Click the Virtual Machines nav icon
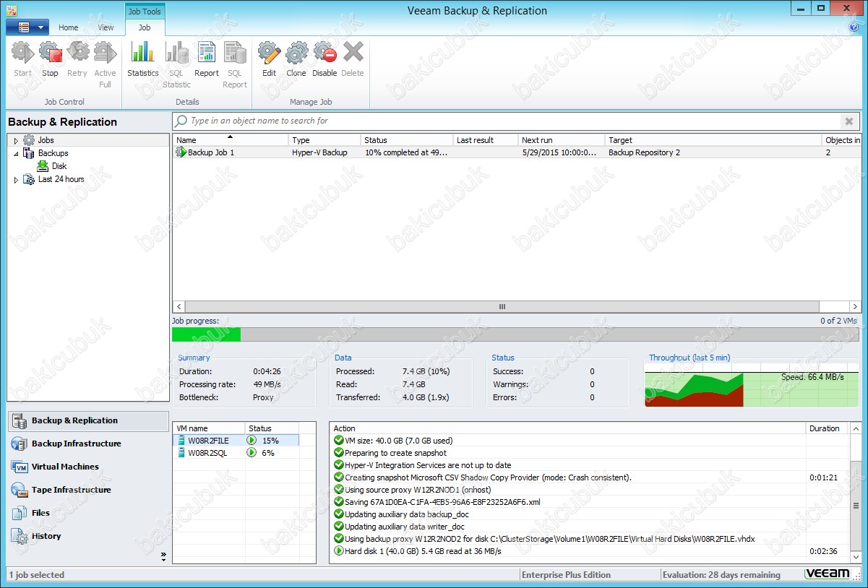 tap(20, 467)
